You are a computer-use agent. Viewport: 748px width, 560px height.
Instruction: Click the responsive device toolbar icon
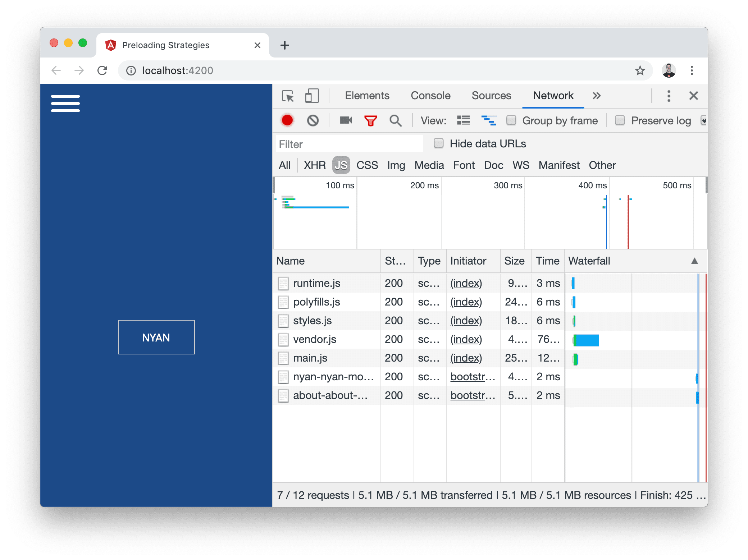[312, 96]
